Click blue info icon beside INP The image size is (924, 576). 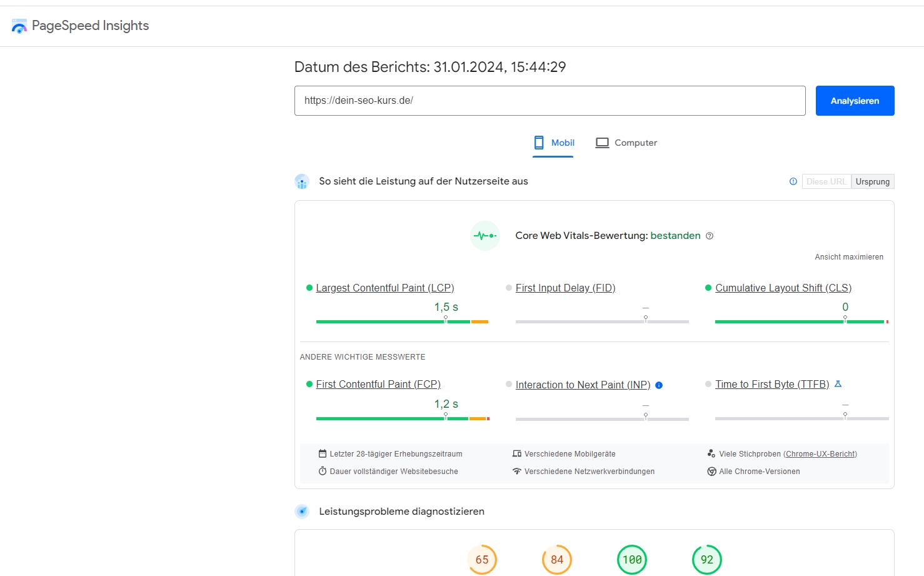[x=659, y=385]
